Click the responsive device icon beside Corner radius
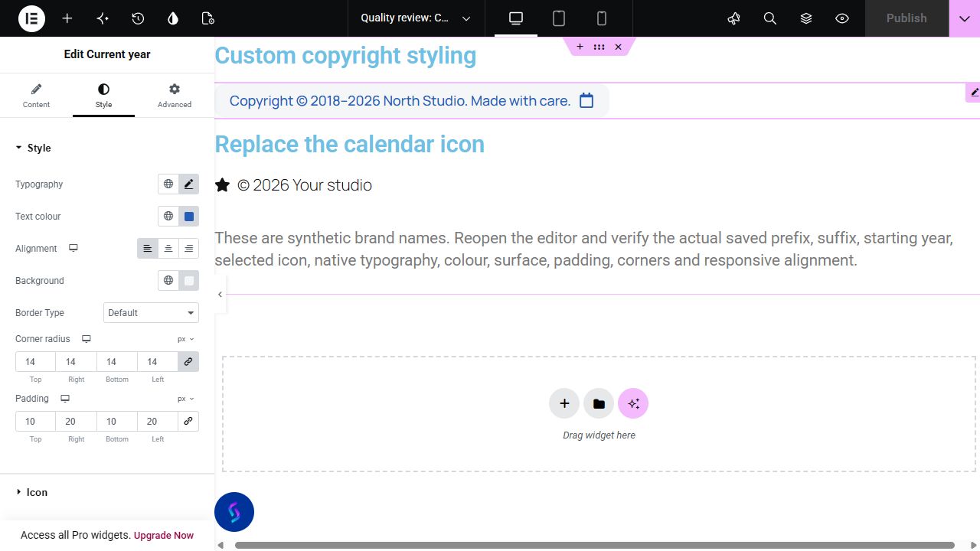The width and height of the screenshot is (980, 551). [87, 339]
